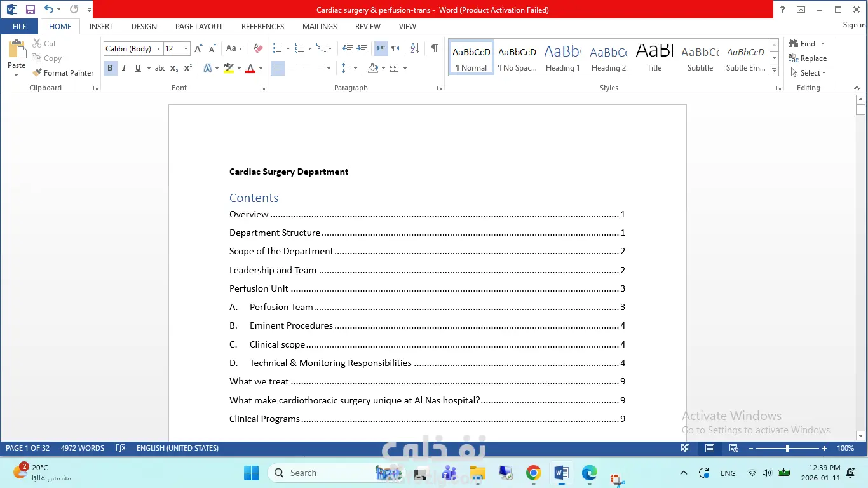Switch to the REFERENCES tab
This screenshot has width=868, height=488.
tap(262, 27)
